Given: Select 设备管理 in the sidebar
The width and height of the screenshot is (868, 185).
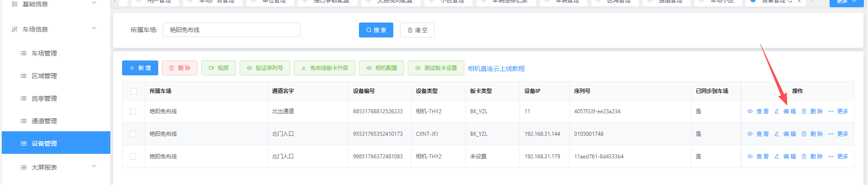Looking at the screenshot, I should [x=56, y=143].
